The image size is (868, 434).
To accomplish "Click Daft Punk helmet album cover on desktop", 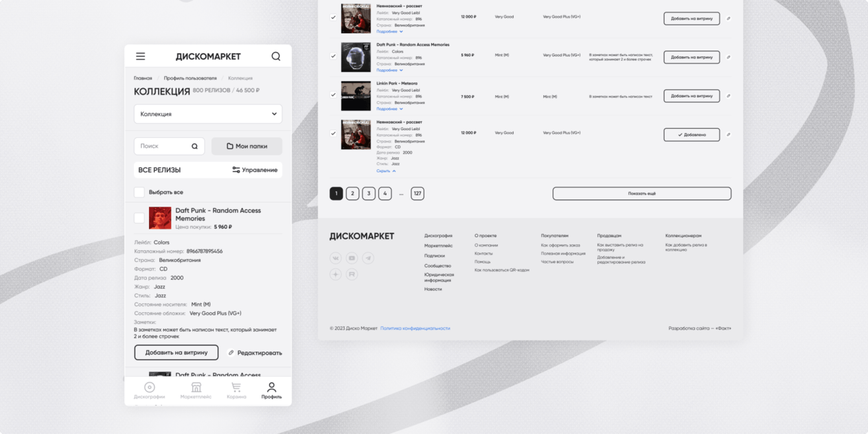I will 356,57.
